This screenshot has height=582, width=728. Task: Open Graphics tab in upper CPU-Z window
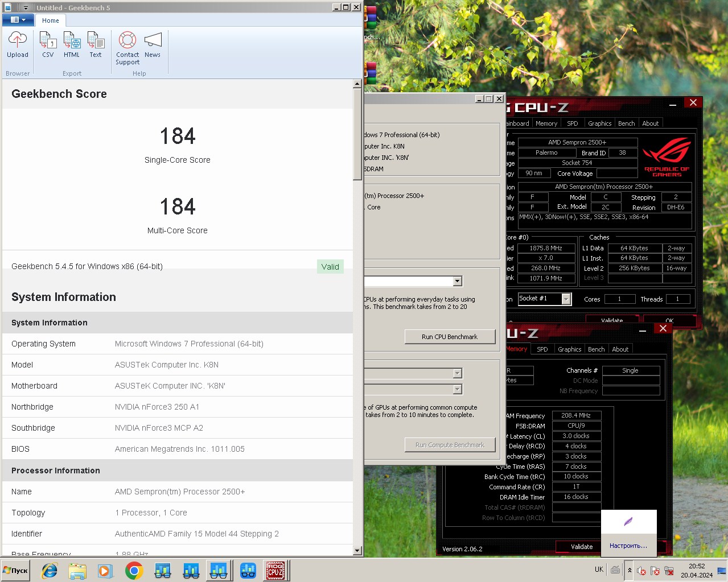(600, 123)
